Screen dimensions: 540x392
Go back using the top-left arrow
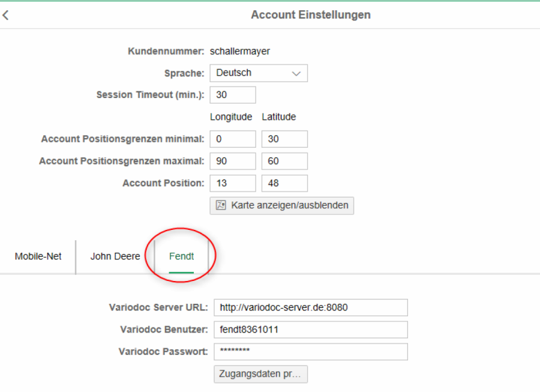6,15
